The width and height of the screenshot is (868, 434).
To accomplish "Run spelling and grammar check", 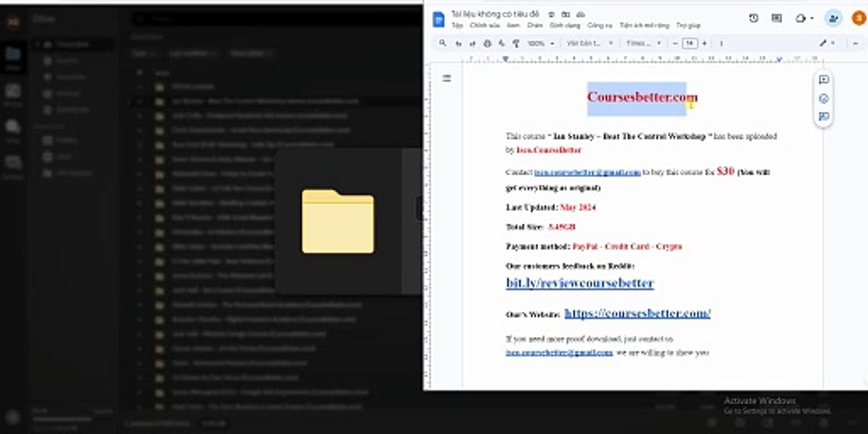I will (x=501, y=43).
